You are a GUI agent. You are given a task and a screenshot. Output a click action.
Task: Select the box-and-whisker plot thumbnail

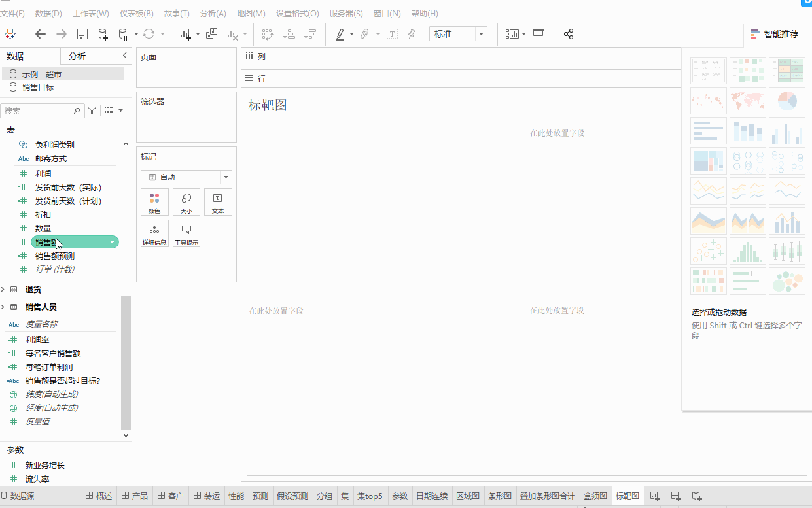(787, 251)
